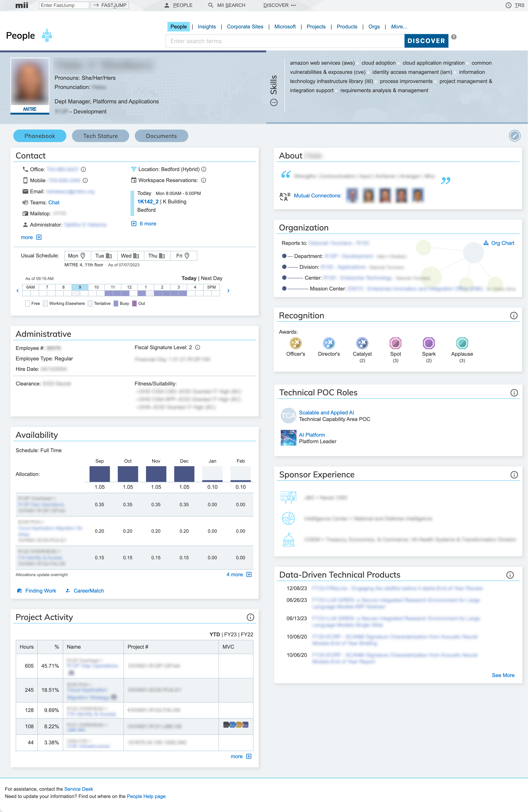Open Sponsor Experience info icon

(514, 475)
